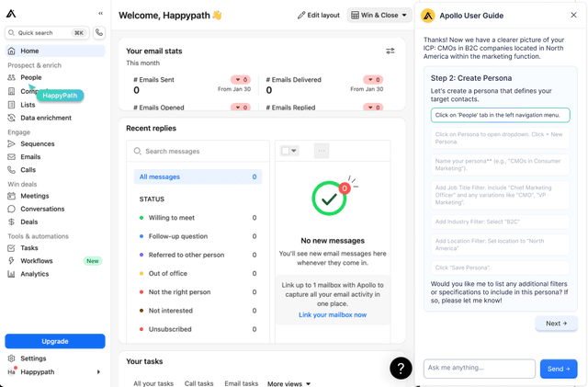588x387 pixels.
Task: Switch to Email tasks tab
Action: click(241, 383)
